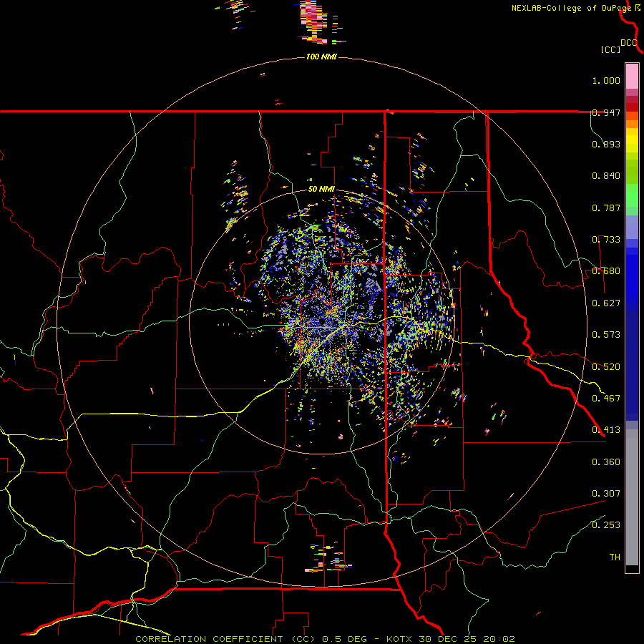
Task: Click the 0.307 color scale value
Action: click(606, 494)
